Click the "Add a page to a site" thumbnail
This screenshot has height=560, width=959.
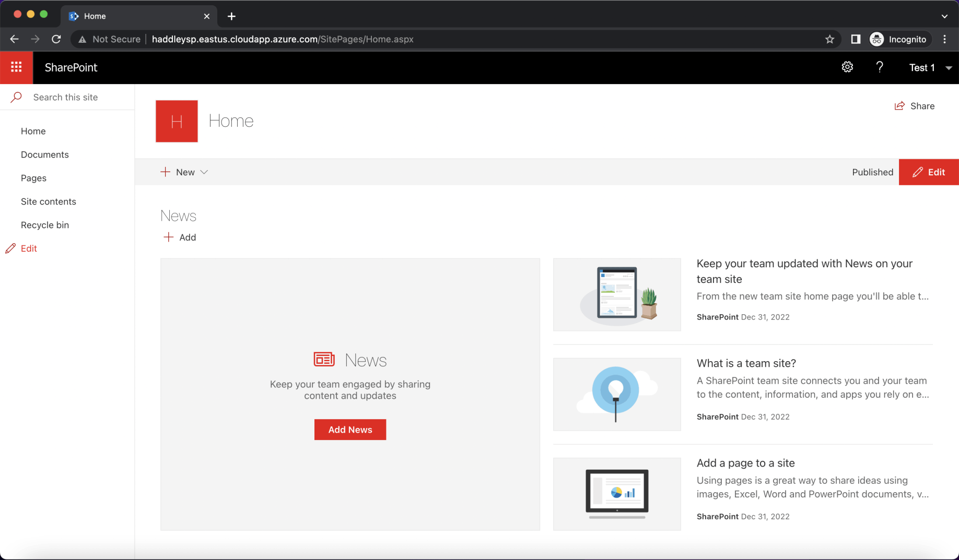(617, 494)
